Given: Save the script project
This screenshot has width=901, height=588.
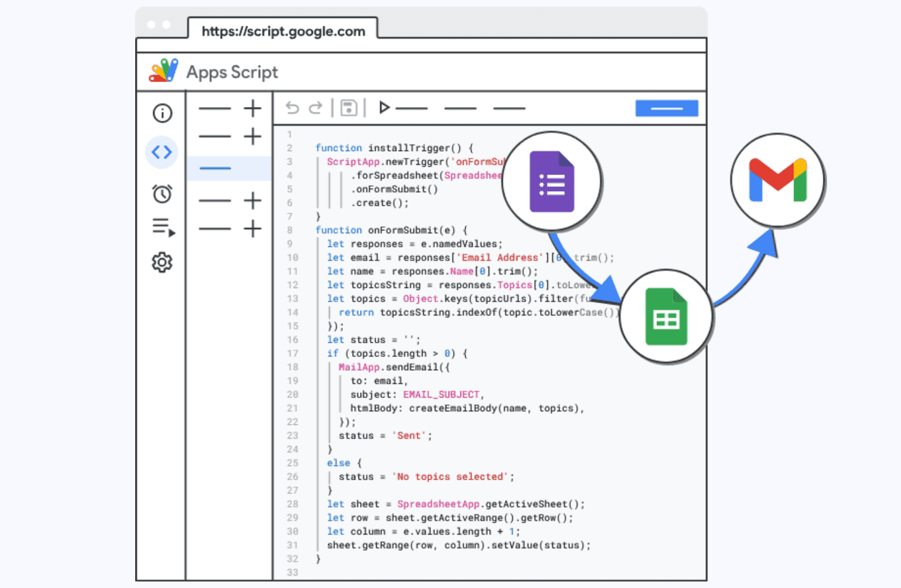Looking at the screenshot, I should click(349, 108).
